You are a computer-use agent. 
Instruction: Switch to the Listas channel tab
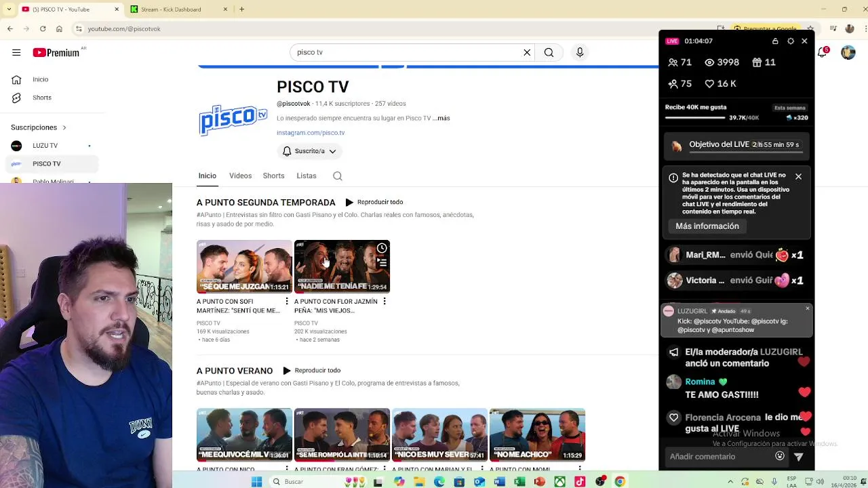[x=307, y=176]
